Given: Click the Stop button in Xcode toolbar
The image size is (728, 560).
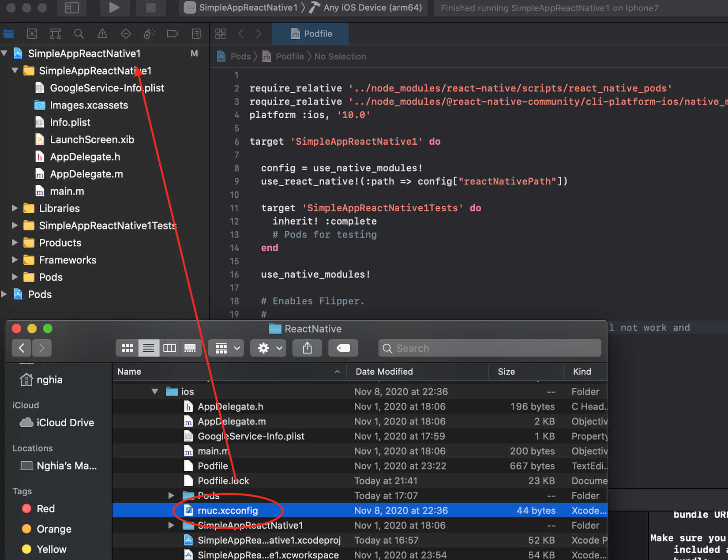Looking at the screenshot, I should click(x=150, y=8).
